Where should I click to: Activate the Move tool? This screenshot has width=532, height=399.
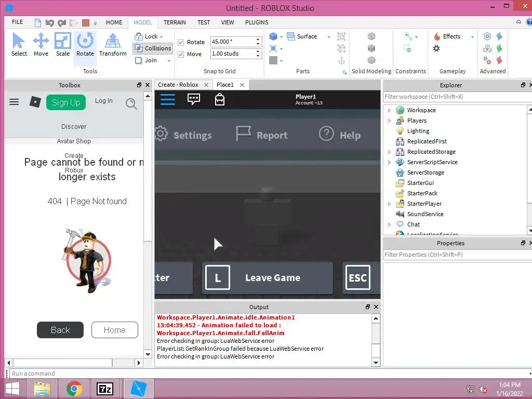point(41,45)
